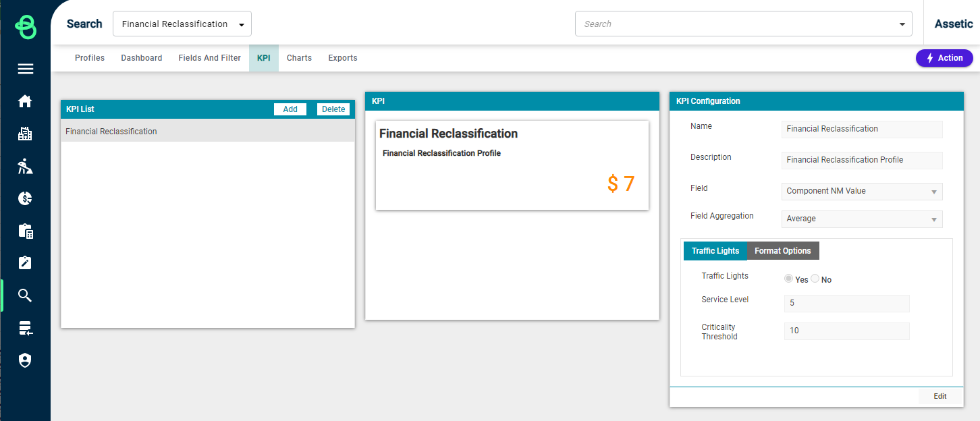Open the Maintenance worker icon
980x421 pixels.
(x=25, y=166)
